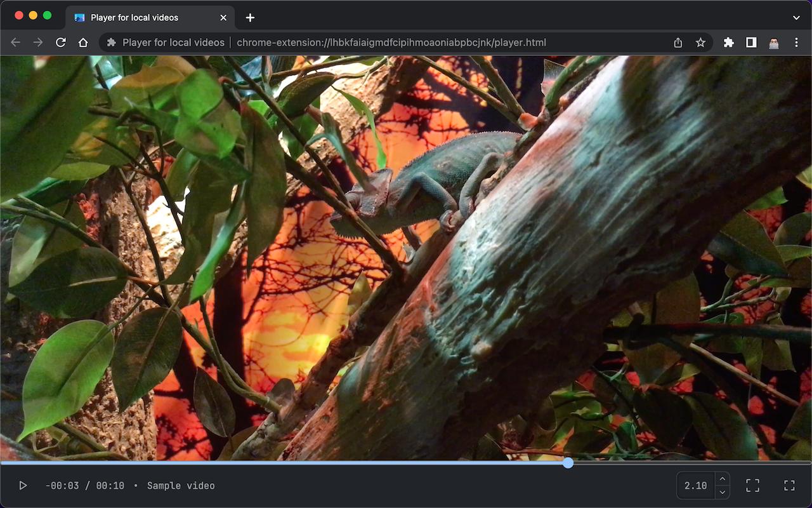
Task: Go forward in browser history
Action: point(38,43)
